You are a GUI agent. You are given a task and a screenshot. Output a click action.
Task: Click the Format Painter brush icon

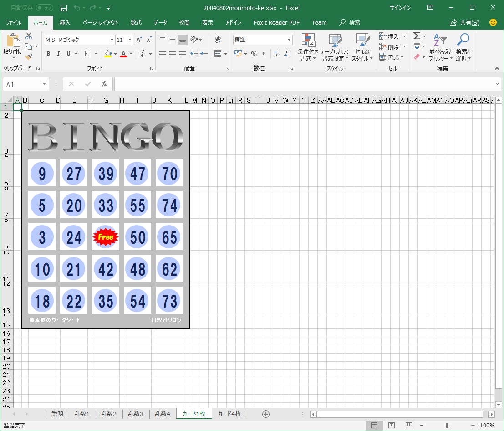point(29,57)
